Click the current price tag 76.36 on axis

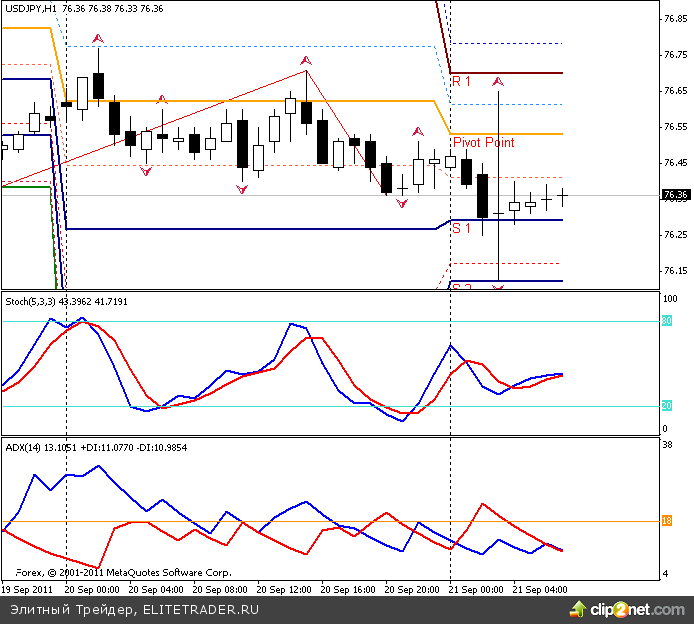(675, 195)
